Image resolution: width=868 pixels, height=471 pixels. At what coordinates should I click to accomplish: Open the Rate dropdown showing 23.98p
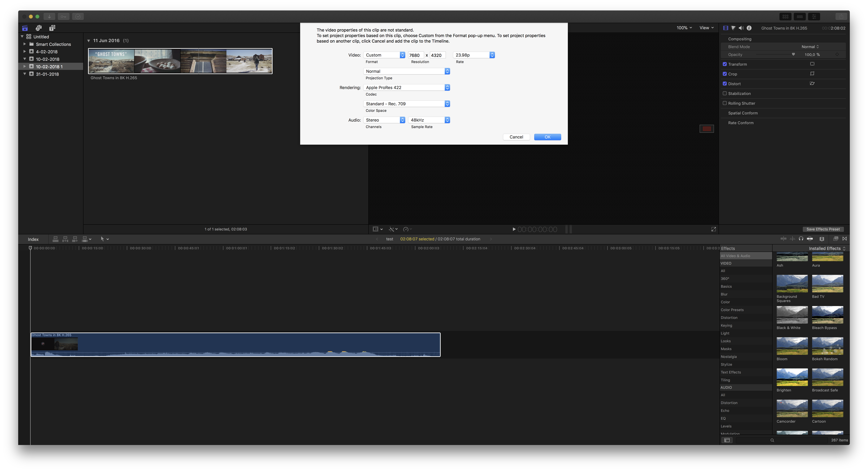(474, 55)
